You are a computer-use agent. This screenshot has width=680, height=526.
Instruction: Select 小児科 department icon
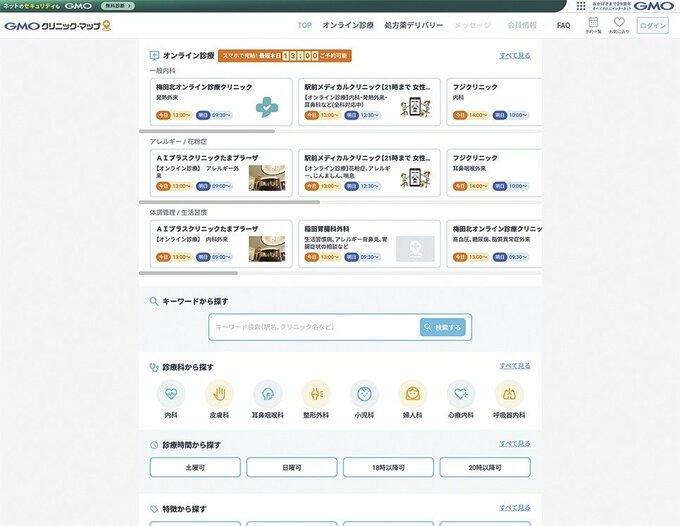point(364,394)
